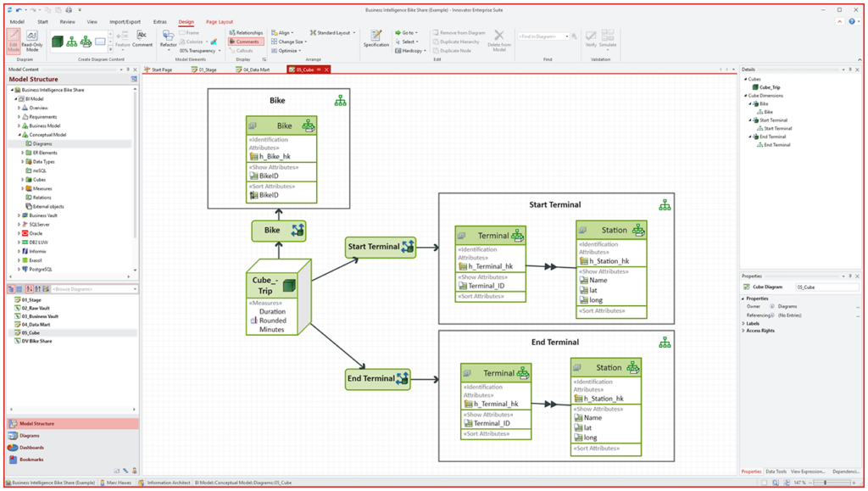This screenshot has width=868, height=491.
Task: Toggle Relationships display option
Action: pos(246,33)
